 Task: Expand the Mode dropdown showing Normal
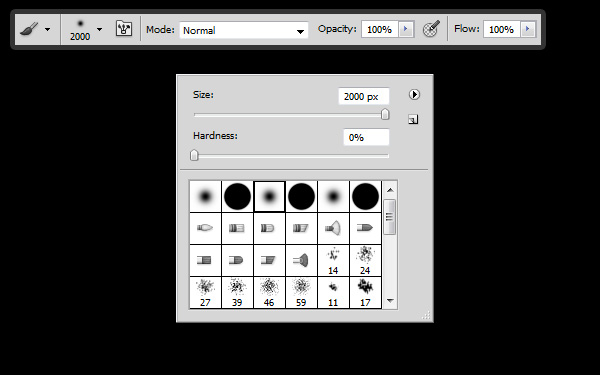[244, 30]
